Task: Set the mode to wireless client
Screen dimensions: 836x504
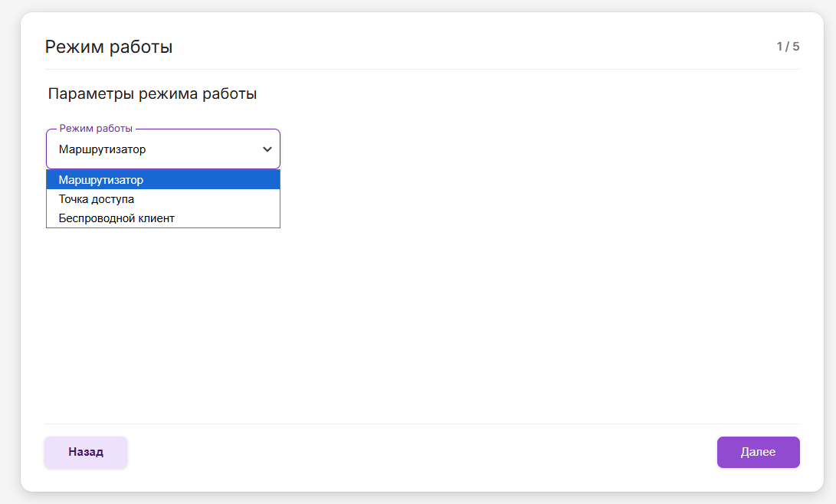Action: click(116, 218)
